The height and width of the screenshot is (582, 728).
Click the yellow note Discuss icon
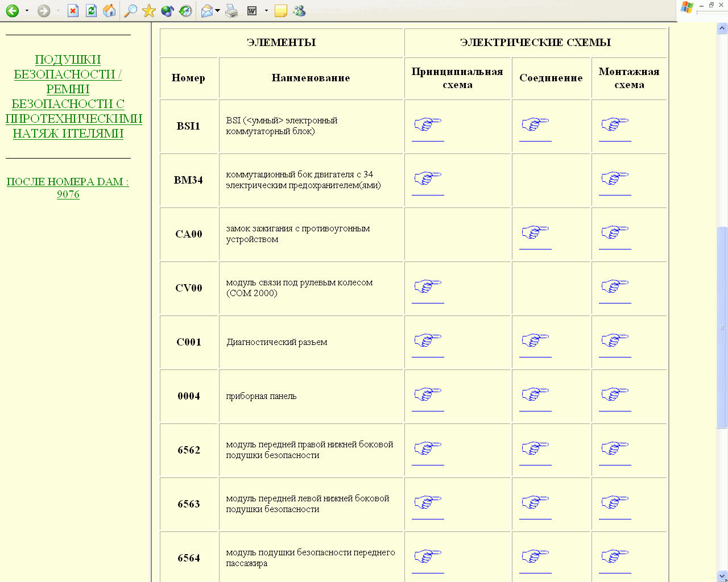pos(280,11)
